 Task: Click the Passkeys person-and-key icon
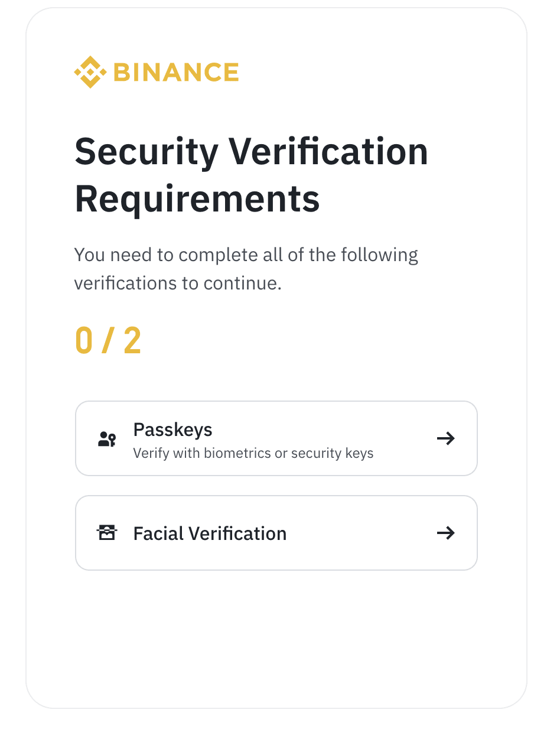click(x=106, y=439)
